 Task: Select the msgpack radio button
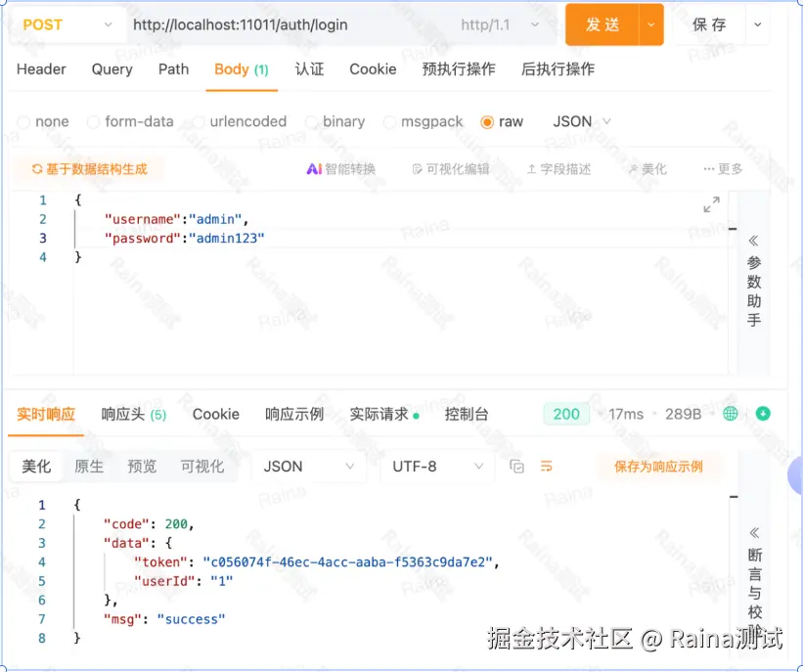point(389,122)
